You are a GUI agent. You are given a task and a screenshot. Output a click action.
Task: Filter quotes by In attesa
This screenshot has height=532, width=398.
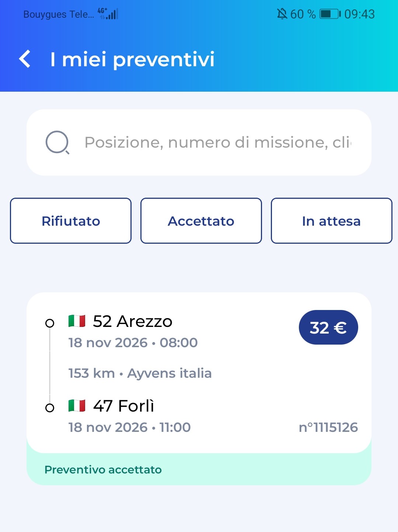332,221
